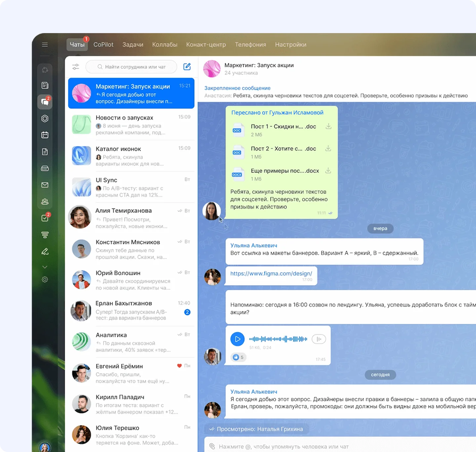Go to the Коллабы tab

point(165,45)
